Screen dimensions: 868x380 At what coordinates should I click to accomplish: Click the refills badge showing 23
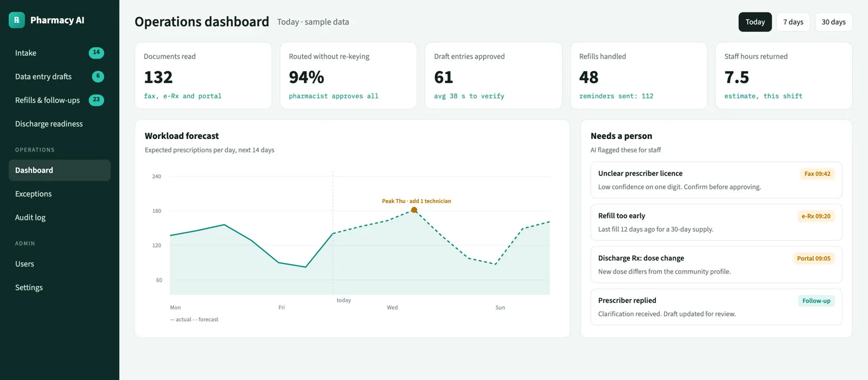click(96, 100)
